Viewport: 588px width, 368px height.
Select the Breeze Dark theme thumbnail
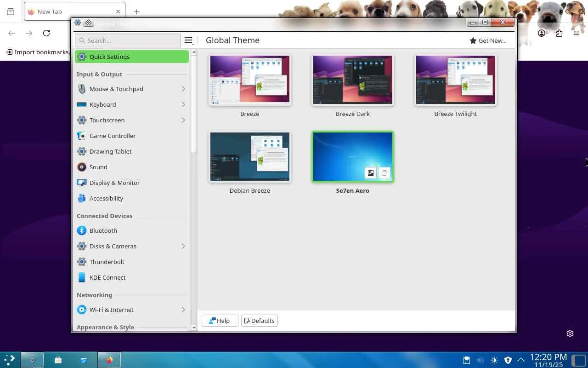(353, 80)
